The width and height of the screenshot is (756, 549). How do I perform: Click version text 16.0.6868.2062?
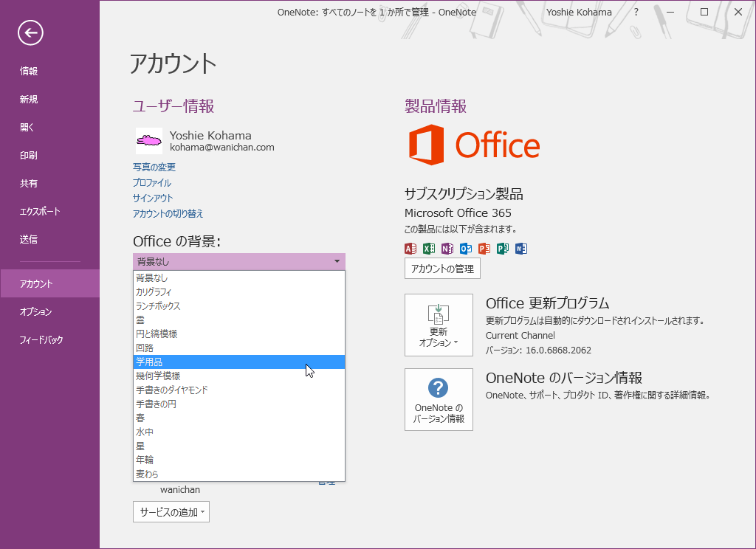click(x=558, y=351)
